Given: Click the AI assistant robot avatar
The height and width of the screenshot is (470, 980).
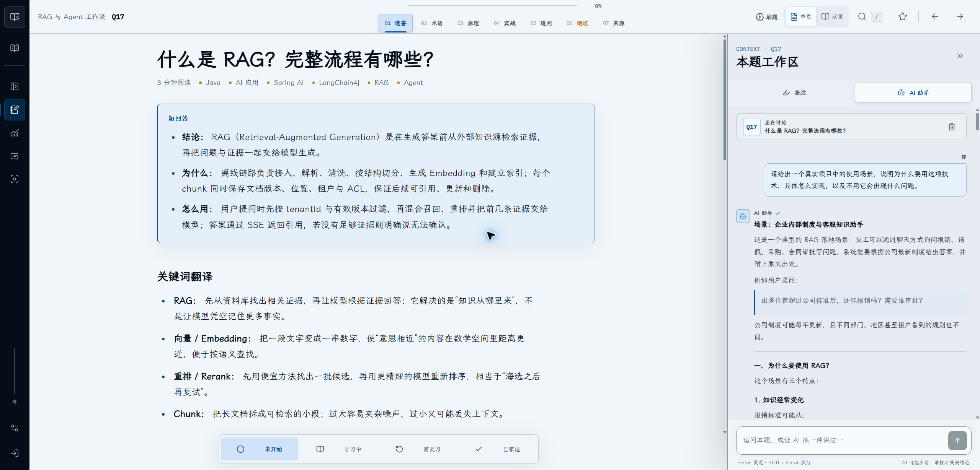Looking at the screenshot, I should point(743,216).
